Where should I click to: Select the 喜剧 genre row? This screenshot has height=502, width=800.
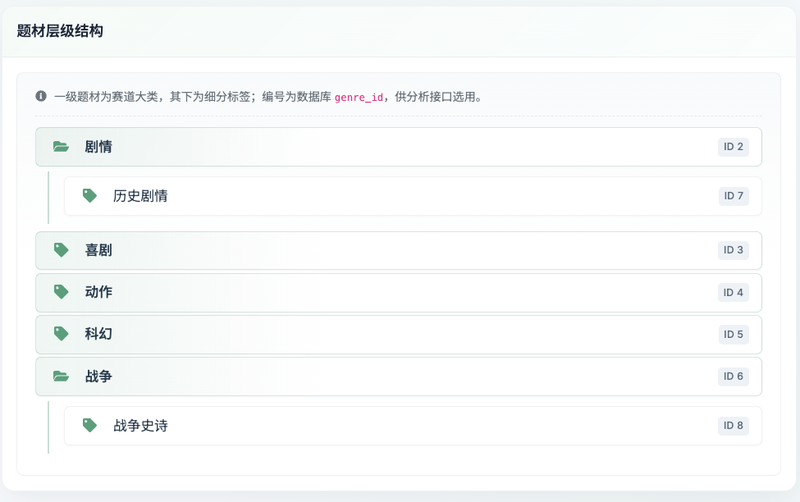(x=398, y=250)
